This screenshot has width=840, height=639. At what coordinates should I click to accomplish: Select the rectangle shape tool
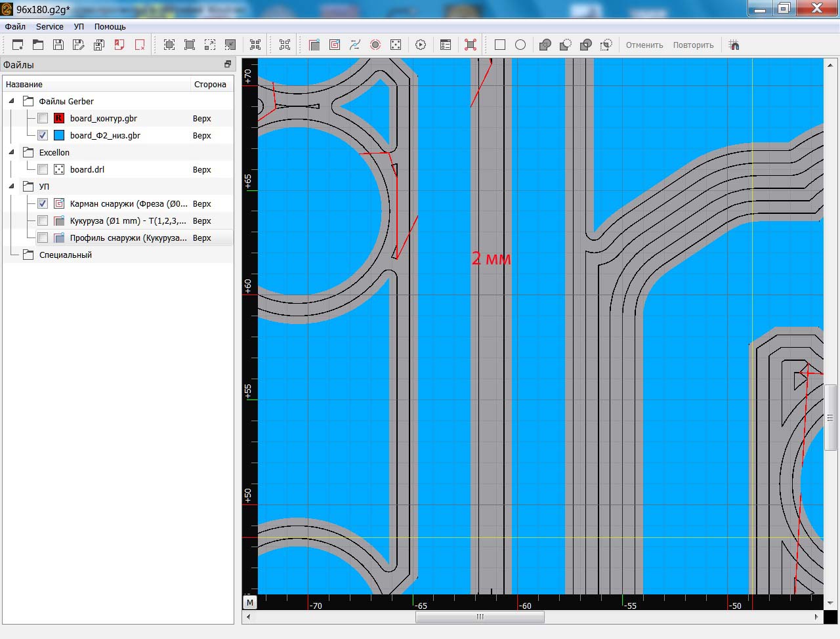pos(500,45)
